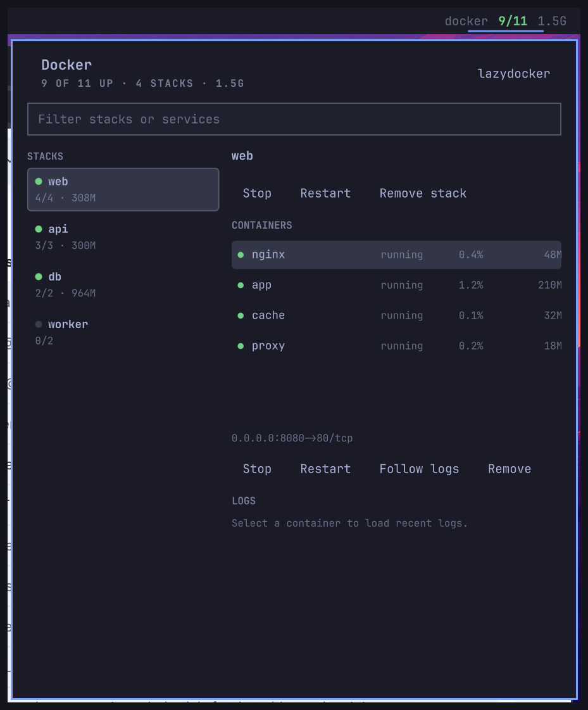Click the 2/2 · 964M text
The width and height of the screenshot is (588, 710).
pyautogui.click(x=65, y=293)
